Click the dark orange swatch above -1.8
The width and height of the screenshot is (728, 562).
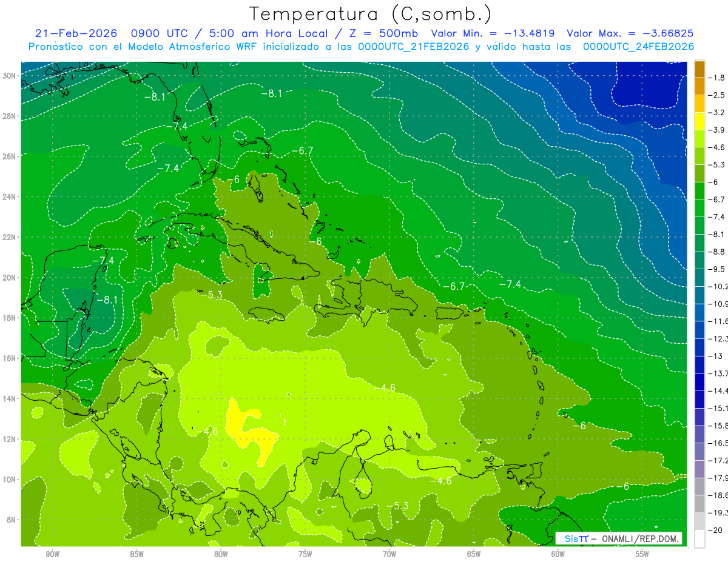tap(699, 69)
